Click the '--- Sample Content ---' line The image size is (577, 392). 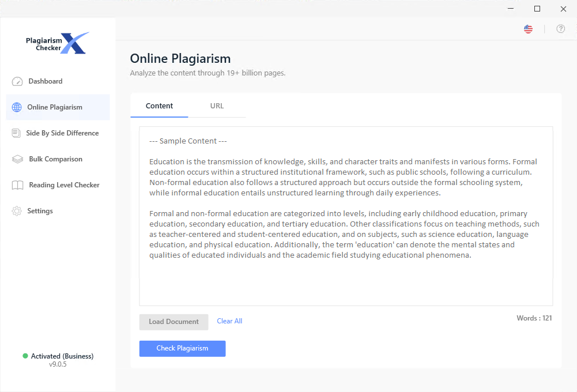(188, 141)
